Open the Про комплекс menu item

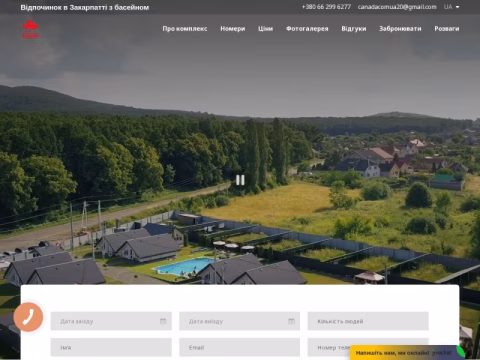click(185, 29)
